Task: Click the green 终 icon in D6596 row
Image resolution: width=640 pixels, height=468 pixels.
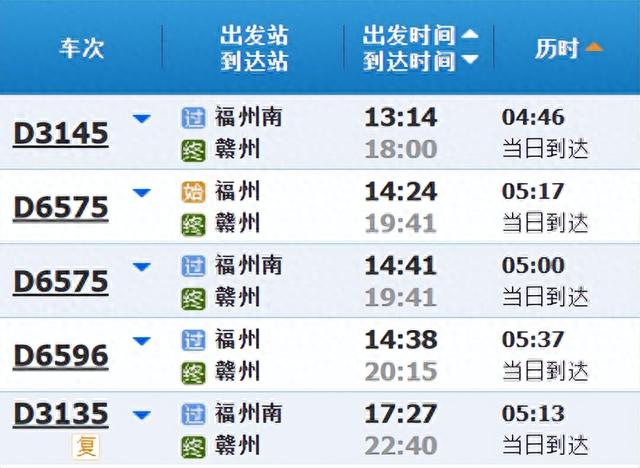Action: pos(193,373)
